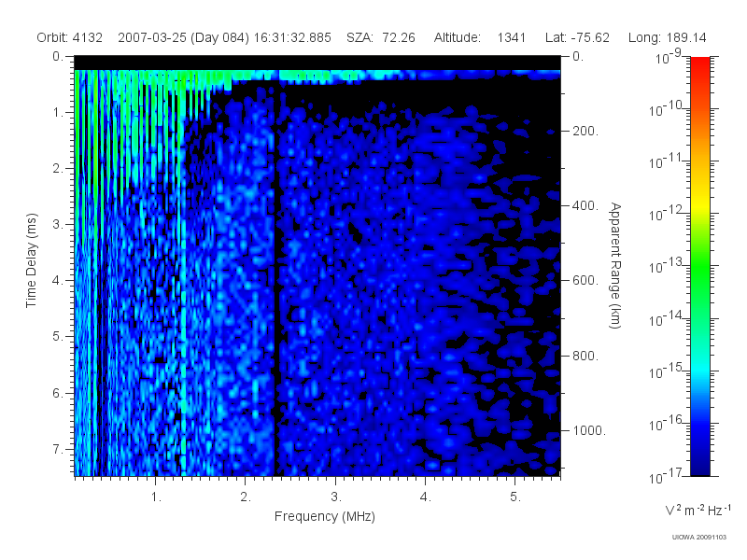The width and height of the screenshot is (747, 560).
Task: Click the "5." tick on Frequency axis
Action: [x=515, y=497]
